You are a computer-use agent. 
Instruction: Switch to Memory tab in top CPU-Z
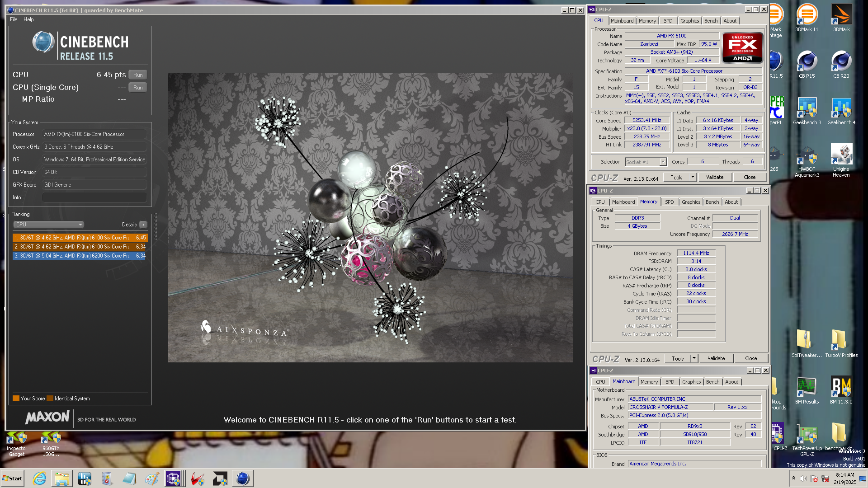coord(647,21)
